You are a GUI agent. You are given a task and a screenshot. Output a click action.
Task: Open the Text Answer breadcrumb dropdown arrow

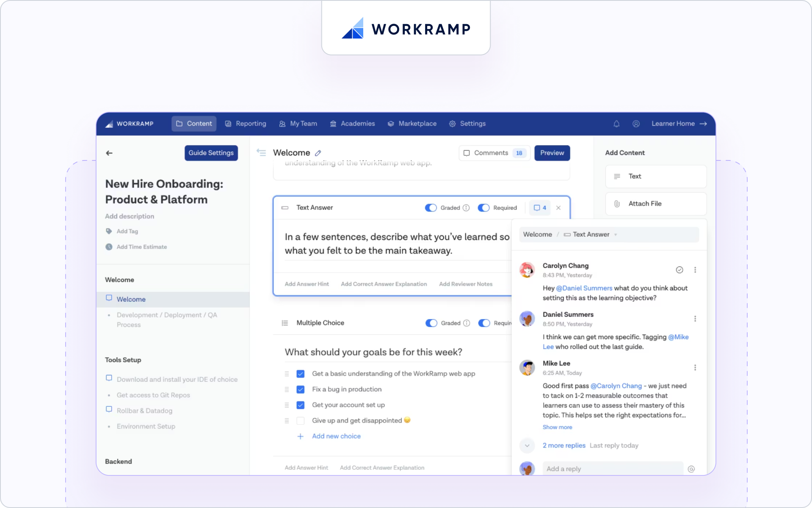pyautogui.click(x=616, y=235)
